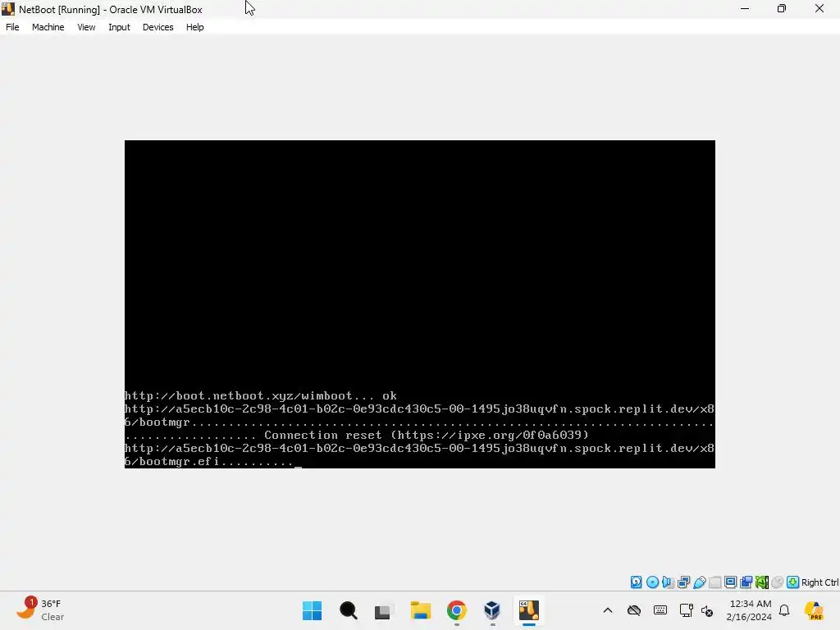Image resolution: width=840 pixels, height=630 pixels.
Task: Open the notifications bell
Action: (x=784, y=610)
